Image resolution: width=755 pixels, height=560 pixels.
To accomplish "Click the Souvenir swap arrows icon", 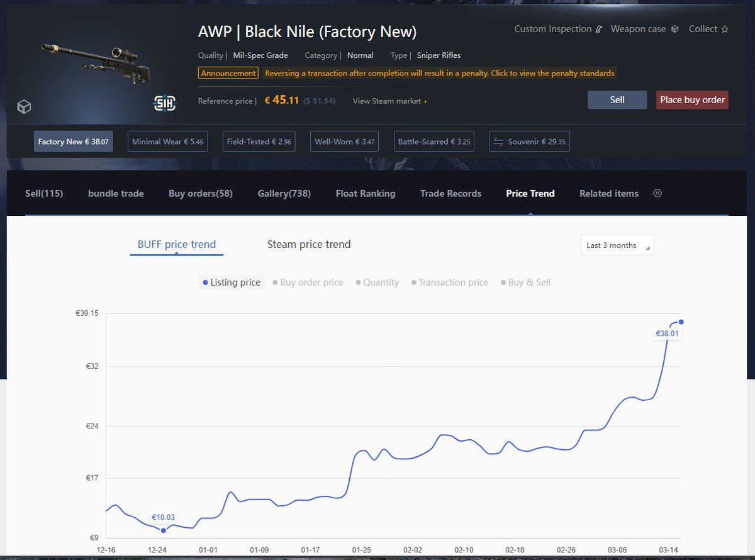I will [x=498, y=142].
